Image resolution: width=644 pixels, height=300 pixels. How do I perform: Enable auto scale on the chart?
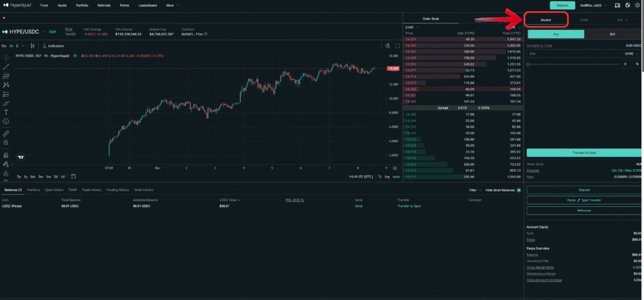pyautogui.click(x=396, y=176)
